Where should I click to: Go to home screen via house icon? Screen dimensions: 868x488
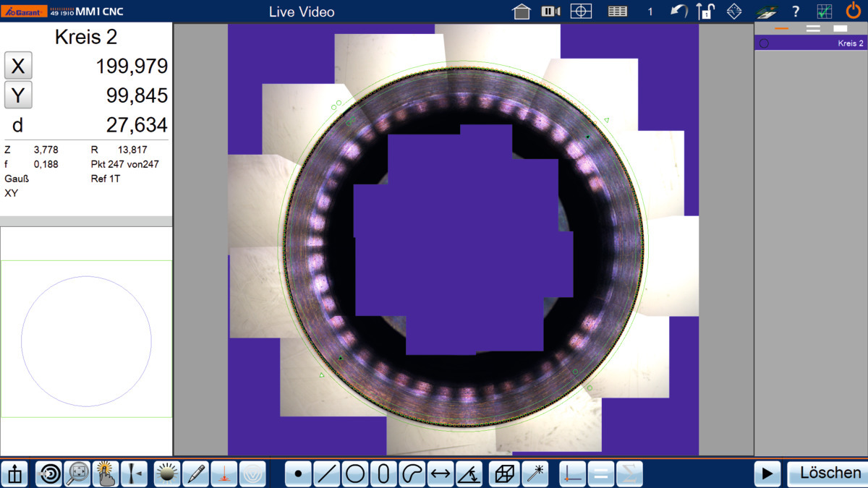(522, 12)
